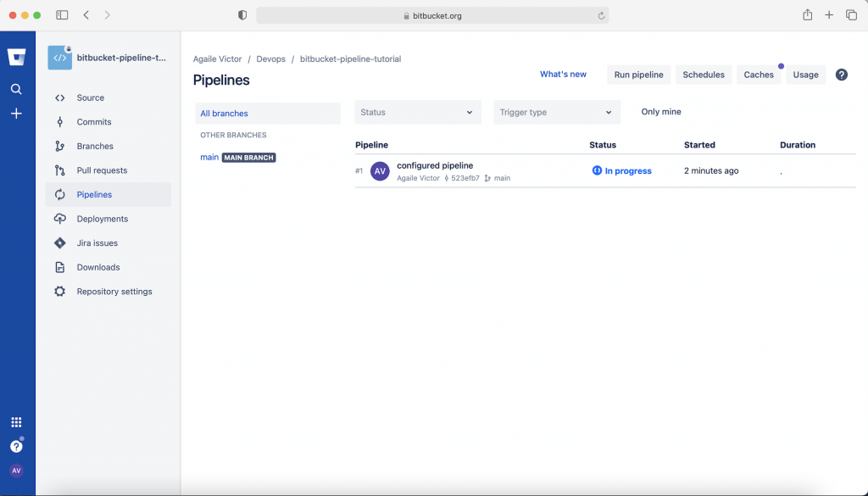Click the Pull requests icon
The width and height of the screenshot is (868, 496).
[x=60, y=170]
